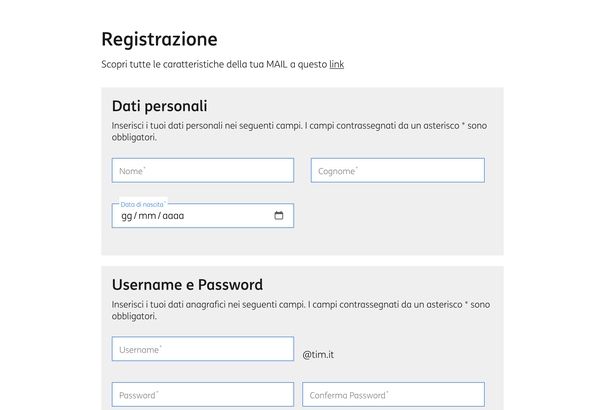Viewport: 610px width, 410px height.
Task: Focus the Username input field
Action: pos(202,349)
